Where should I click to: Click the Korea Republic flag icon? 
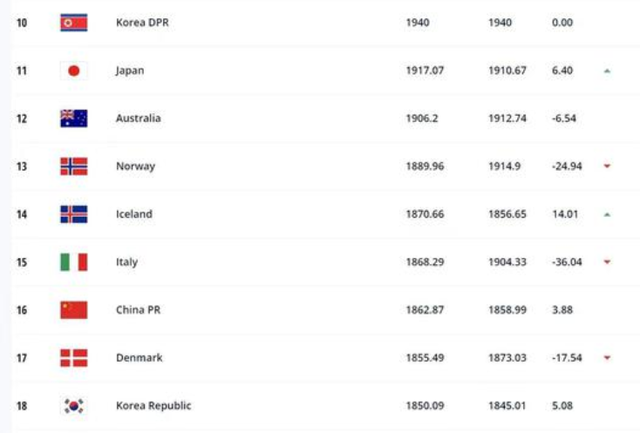(73, 406)
